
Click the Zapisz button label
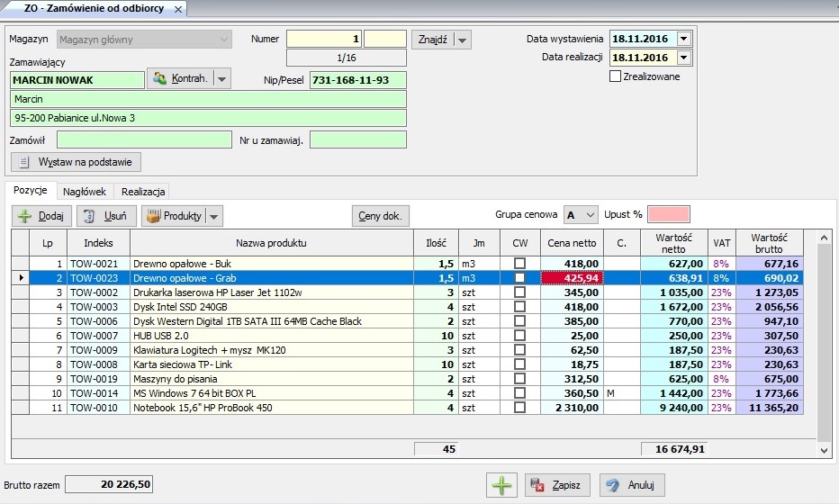pyautogui.click(x=566, y=485)
